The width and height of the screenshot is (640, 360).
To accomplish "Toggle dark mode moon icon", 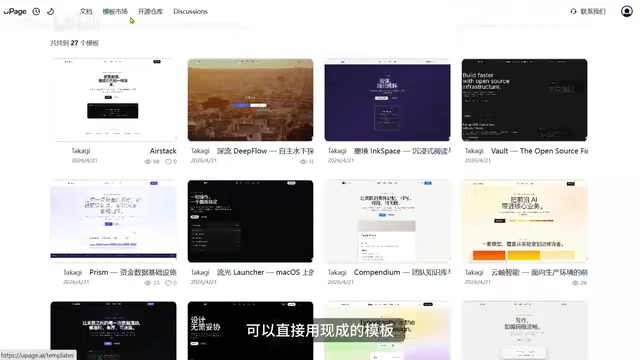I will pyautogui.click(x=51, y=11).
